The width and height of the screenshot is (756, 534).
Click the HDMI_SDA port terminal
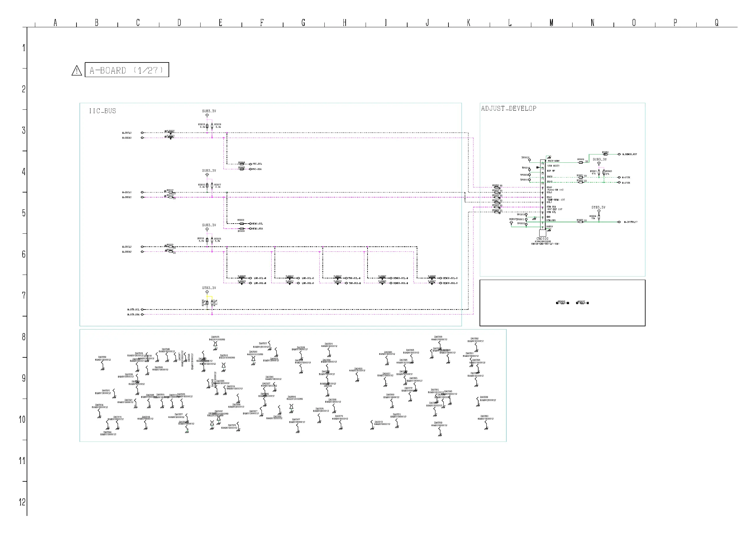(x=251, y=229)
